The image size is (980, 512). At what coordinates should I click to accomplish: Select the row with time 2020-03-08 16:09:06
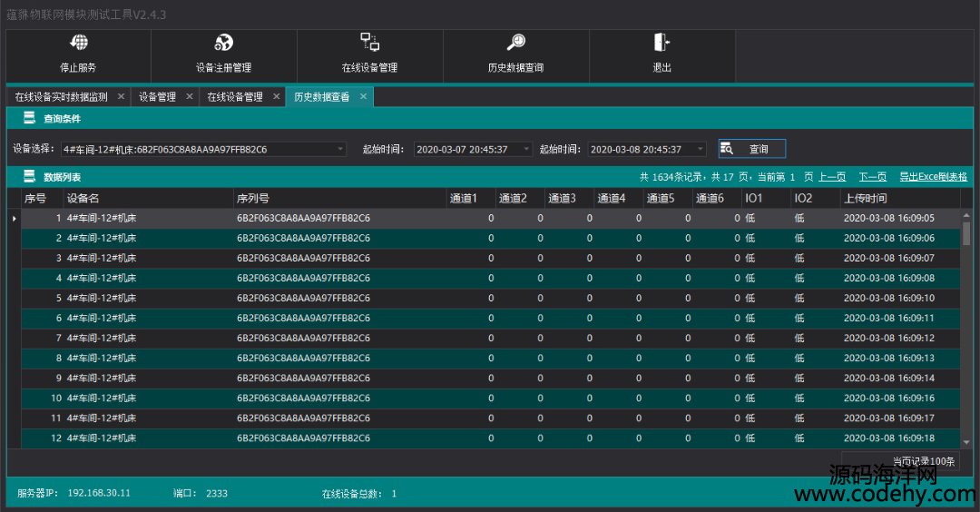tap(491, 238)
